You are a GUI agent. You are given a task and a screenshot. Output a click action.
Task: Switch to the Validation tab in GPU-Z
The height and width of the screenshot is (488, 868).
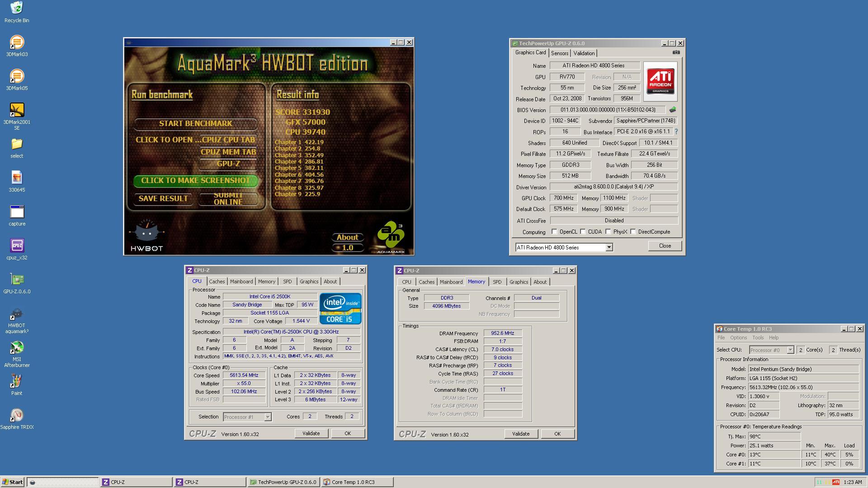(x=584, y=53)
